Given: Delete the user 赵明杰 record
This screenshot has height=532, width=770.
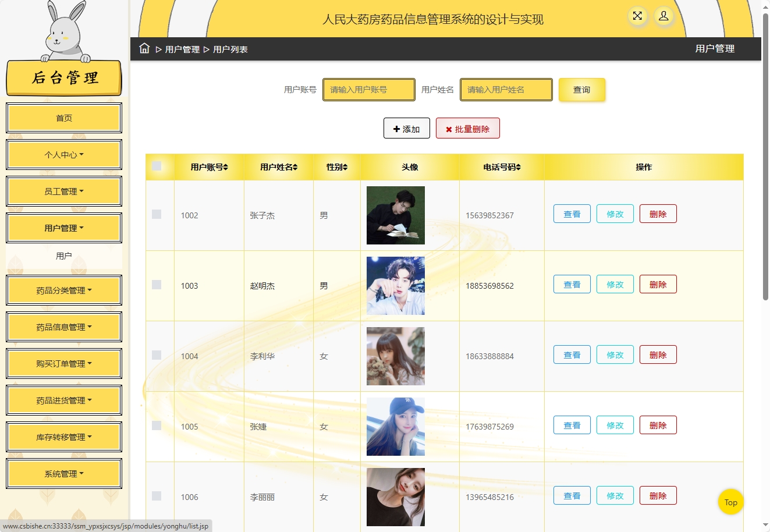Looking at the screenshot, I should pos(658,285).
